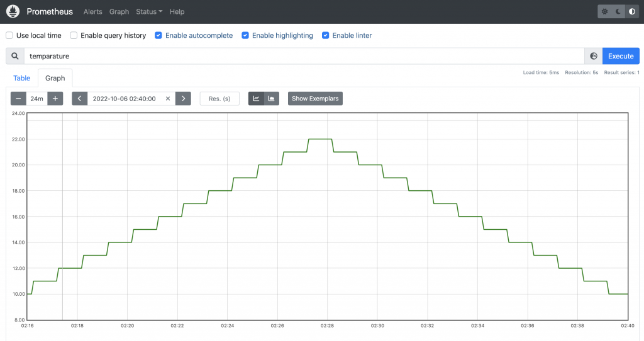This screenshot has height=341, width=644.
Task: Click the Show Exemplars button
Action: (x=315, y=99)
